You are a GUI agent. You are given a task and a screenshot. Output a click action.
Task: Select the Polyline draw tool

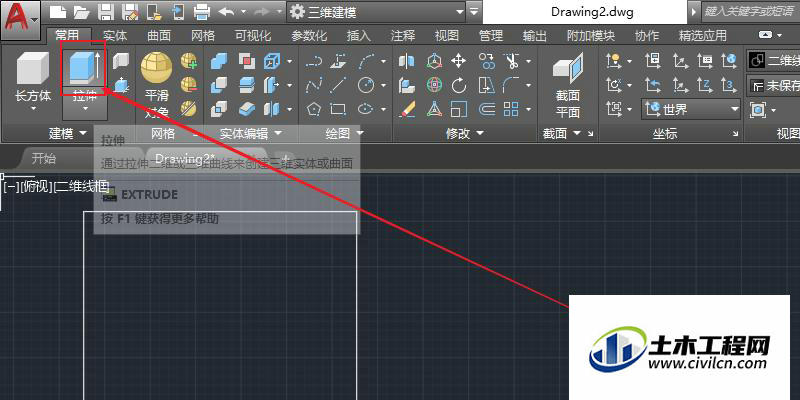tap(314, 62)
